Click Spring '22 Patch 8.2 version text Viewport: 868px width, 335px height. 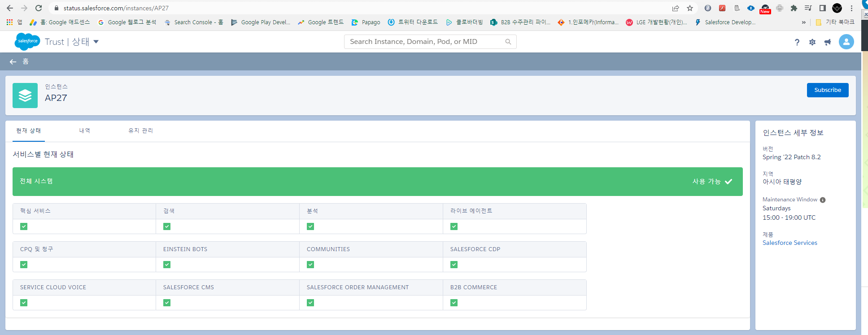click(x=792, y=157)
